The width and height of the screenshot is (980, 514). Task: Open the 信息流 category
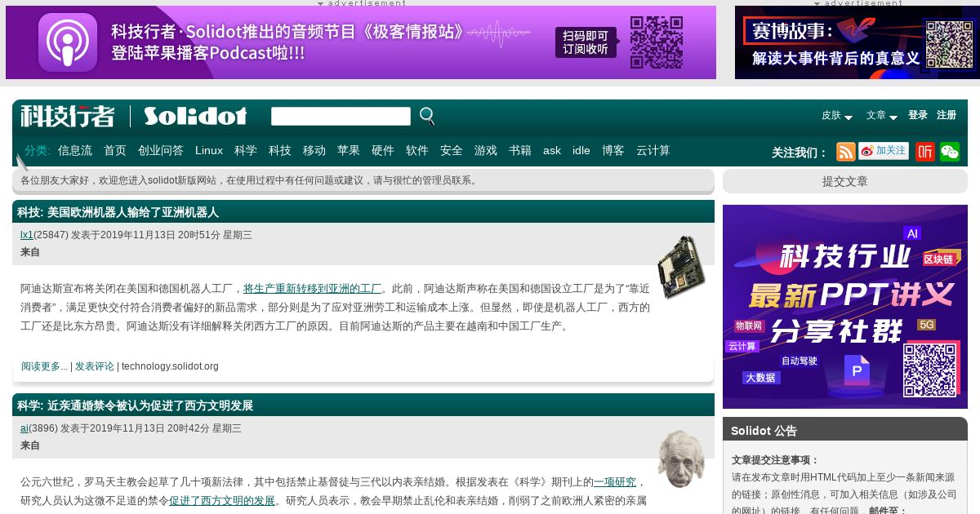click(x=75, y=151)
